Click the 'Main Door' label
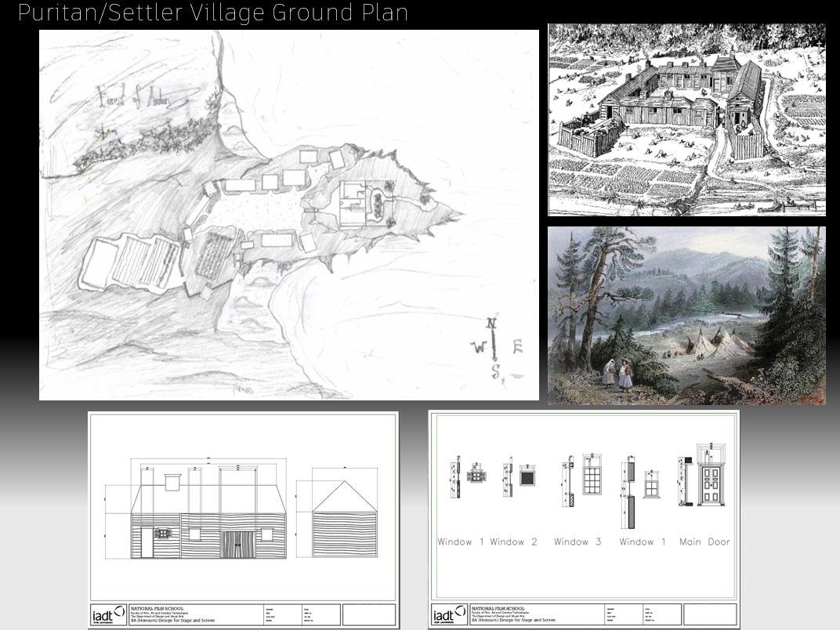The height and width of the screenshot is (630, 840). (x=704, y=541)
